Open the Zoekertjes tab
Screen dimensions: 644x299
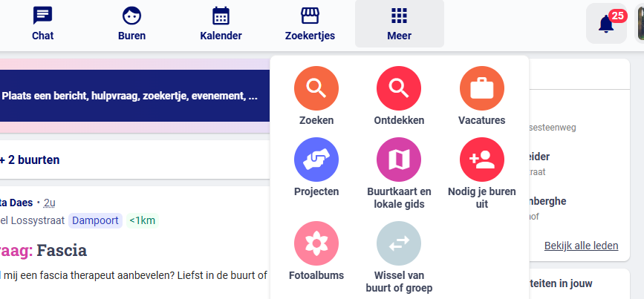click(310, 24)
